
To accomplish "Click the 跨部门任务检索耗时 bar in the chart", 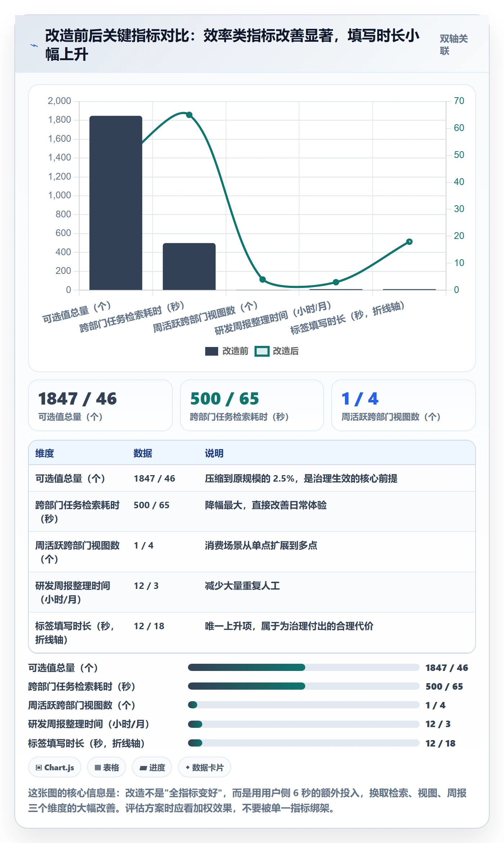I will 189,266.
